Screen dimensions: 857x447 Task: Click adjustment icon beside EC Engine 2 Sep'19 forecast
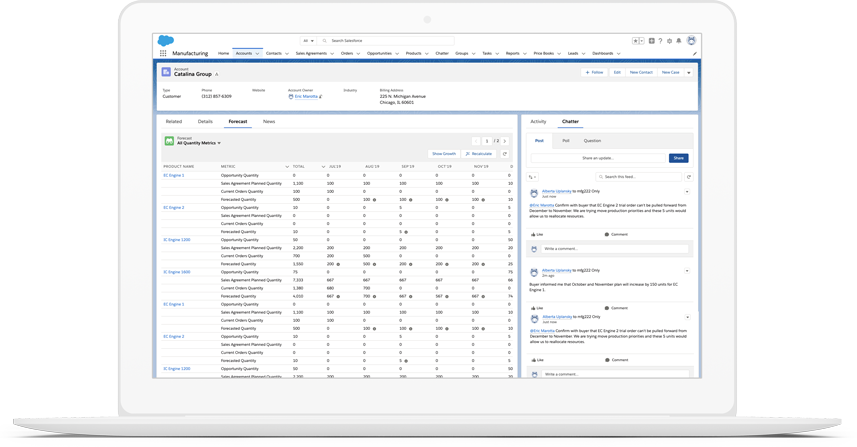pos(406,232)
